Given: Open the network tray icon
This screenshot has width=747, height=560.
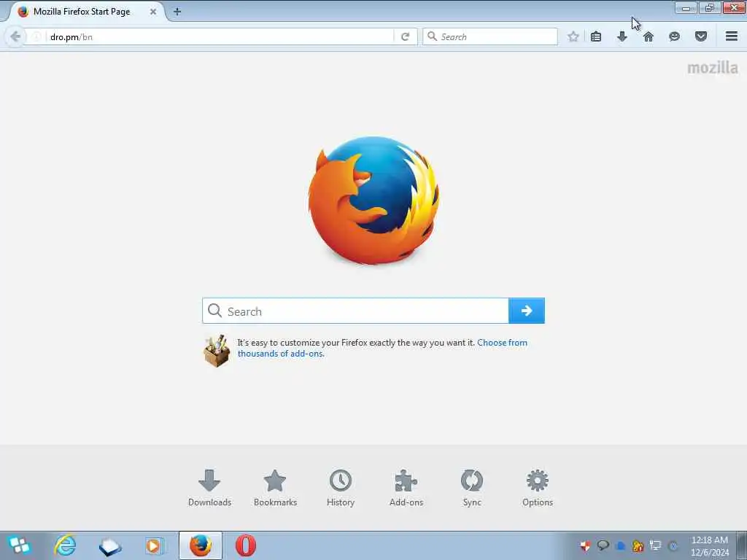Looking at the screenshot, I should pos(656,545).
